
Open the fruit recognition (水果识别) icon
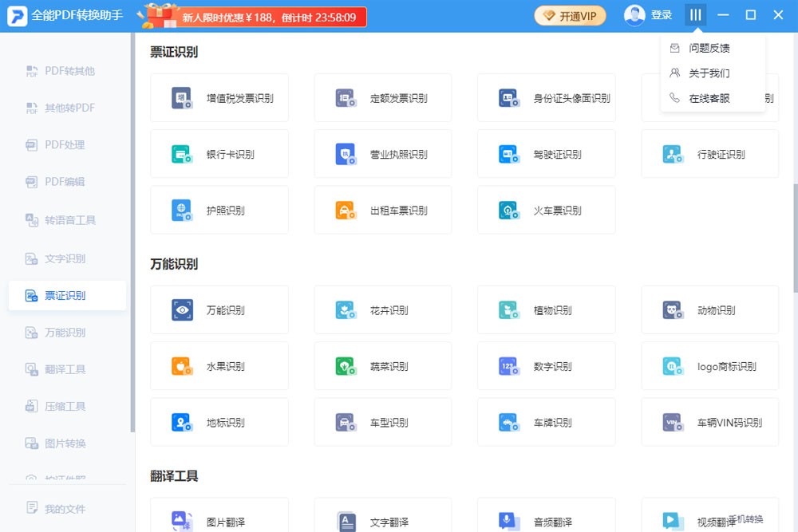183,366
